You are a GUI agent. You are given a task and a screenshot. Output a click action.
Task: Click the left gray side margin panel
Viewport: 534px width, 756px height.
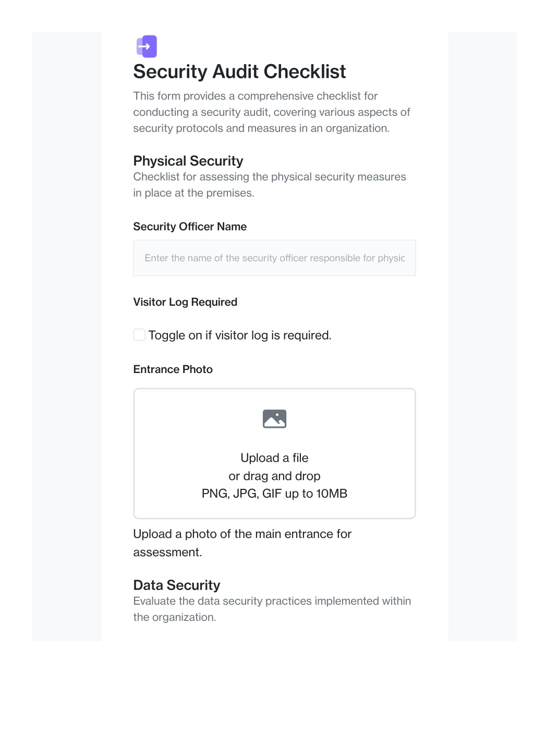pyautogui.click(x=67, y=337)
